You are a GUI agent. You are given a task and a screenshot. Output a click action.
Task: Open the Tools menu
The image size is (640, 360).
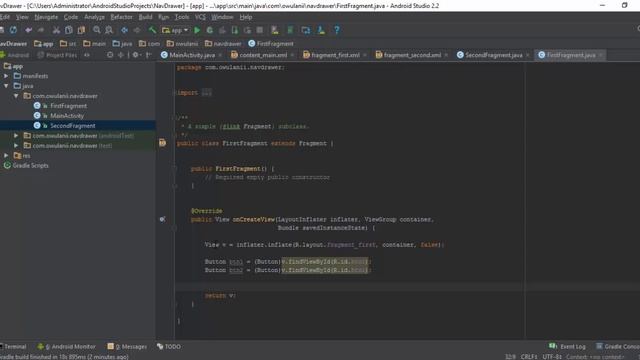click(182, 17)
